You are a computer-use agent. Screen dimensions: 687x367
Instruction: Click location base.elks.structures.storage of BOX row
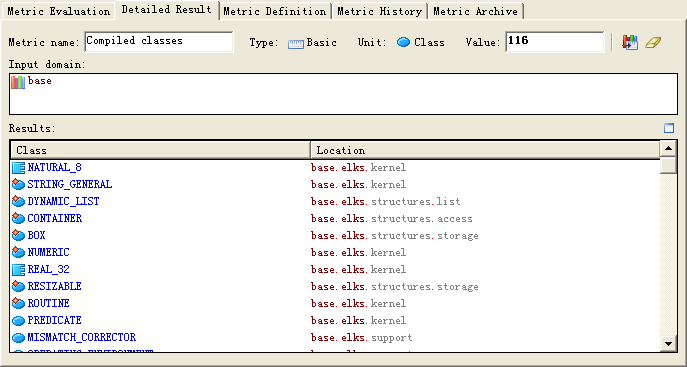click(x=395, y=236)
